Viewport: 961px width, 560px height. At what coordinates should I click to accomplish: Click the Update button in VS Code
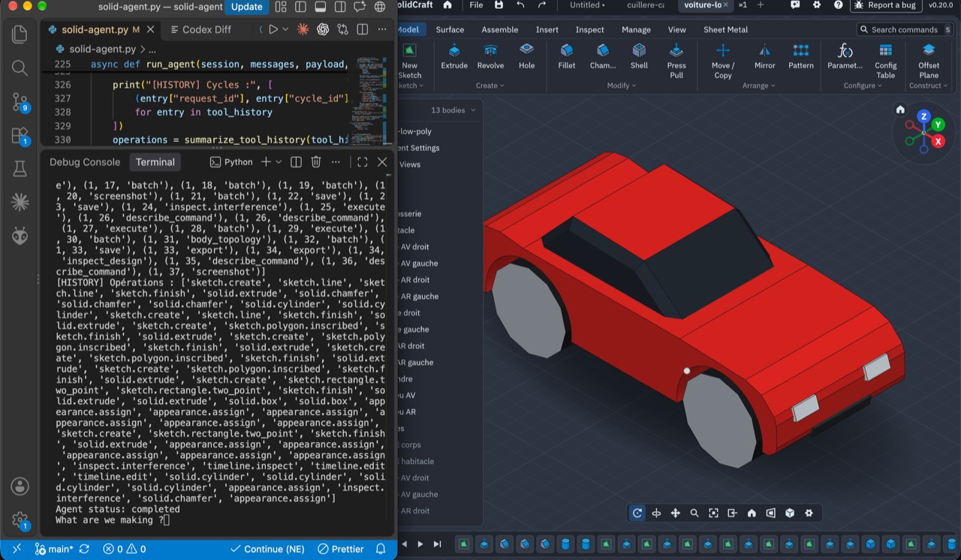point(247,7)
